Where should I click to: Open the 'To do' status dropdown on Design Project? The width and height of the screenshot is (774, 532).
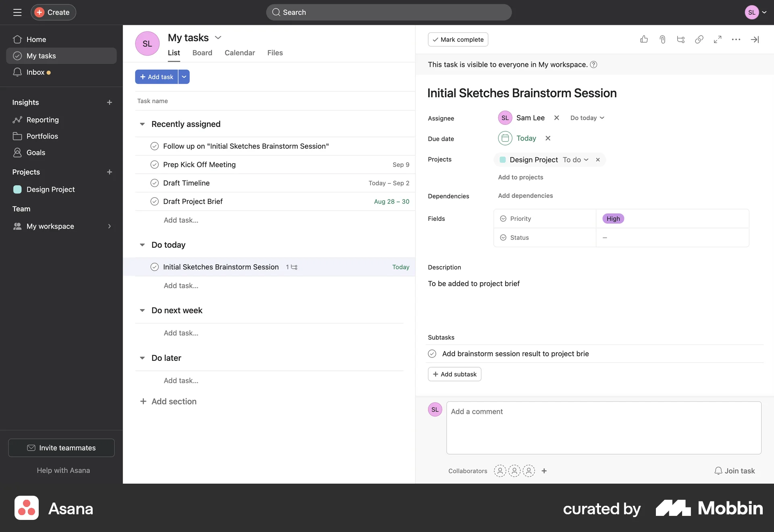tap(576, 160)
